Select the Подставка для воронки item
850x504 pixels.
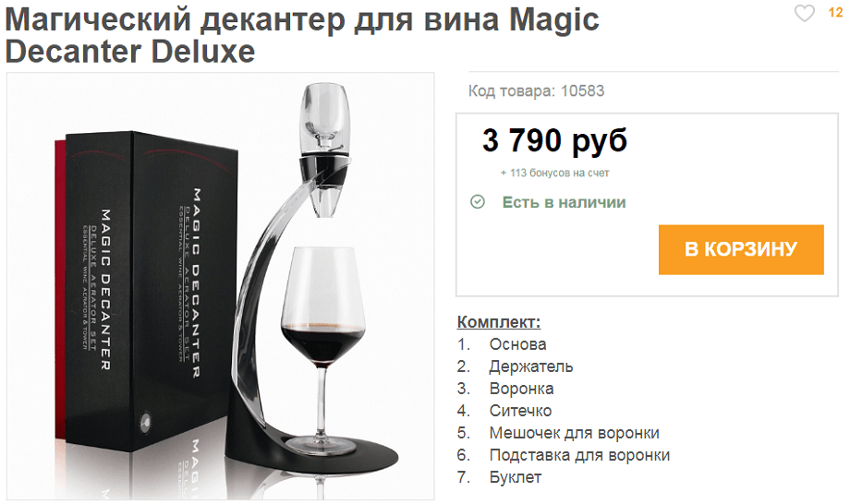(579, 455)
